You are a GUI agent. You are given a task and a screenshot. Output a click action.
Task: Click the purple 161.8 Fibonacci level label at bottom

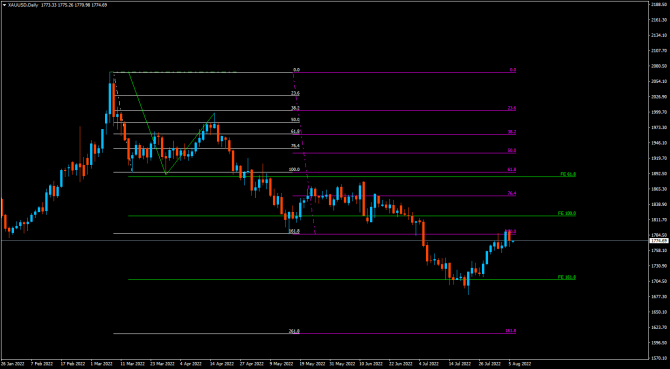coord(511,331)
